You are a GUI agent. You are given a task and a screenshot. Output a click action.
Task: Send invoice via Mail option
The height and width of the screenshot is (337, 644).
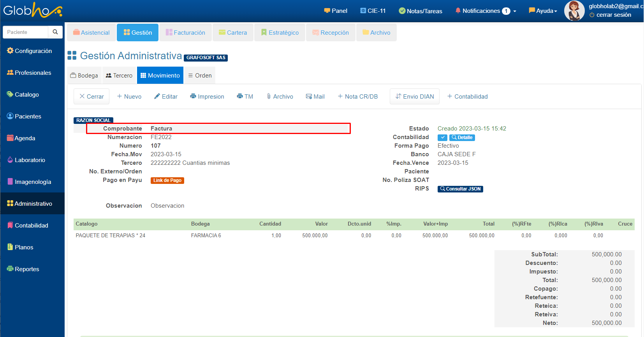coord(315,97)
